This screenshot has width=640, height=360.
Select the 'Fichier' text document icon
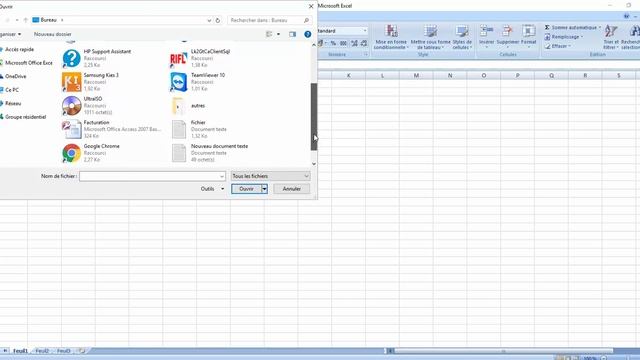[179, 129]
